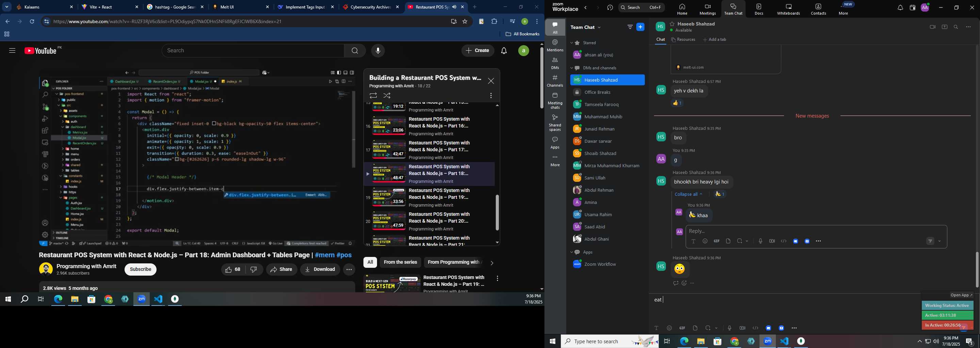
Task: Click next arrow on YouTube filter chips
Action: click(x=491, y=263)
